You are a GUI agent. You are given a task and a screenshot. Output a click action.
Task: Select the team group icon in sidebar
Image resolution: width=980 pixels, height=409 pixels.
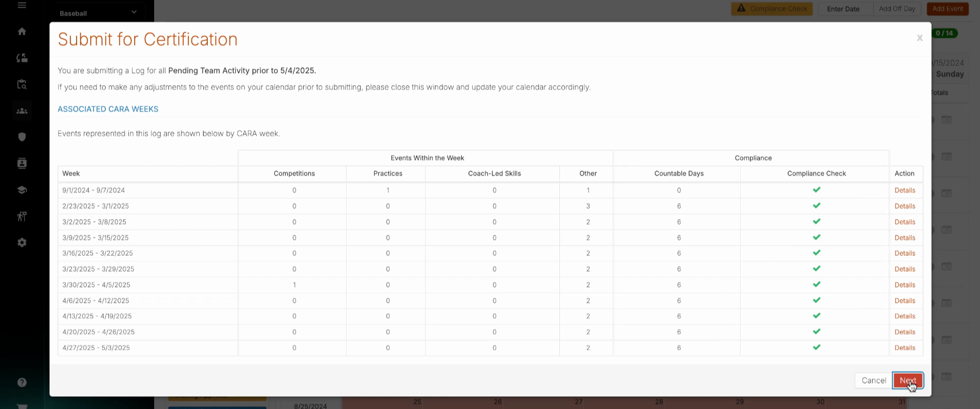point(22,111)
